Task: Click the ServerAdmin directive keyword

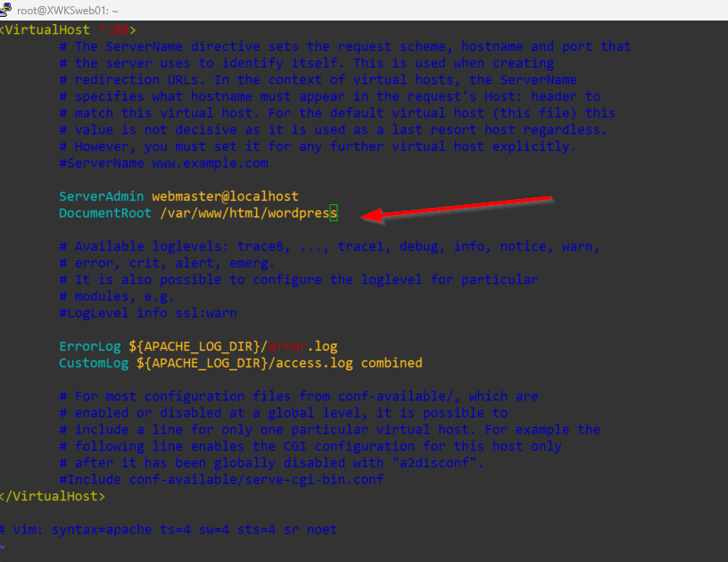Action: pyautogui.click(x=101, y=196)
